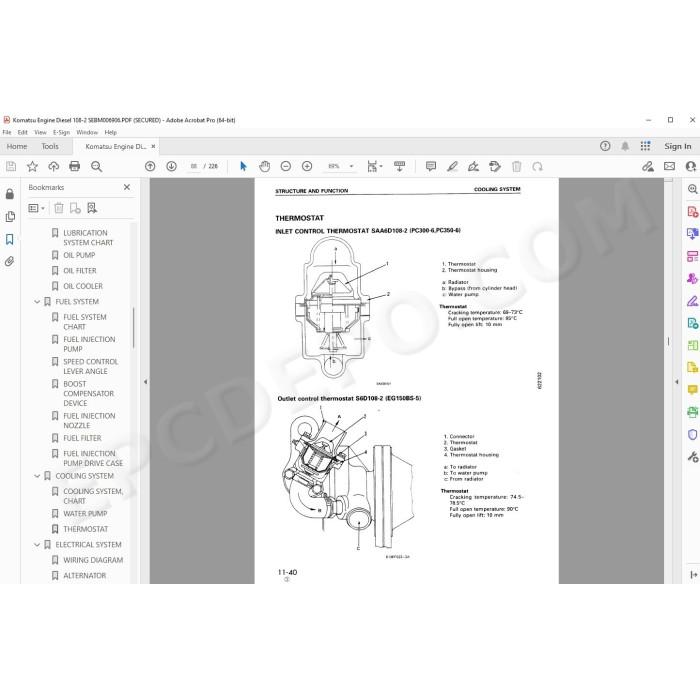This screenshot has height=700, width=700.
Task: Open the share with others icon
Action: point(648,167)
